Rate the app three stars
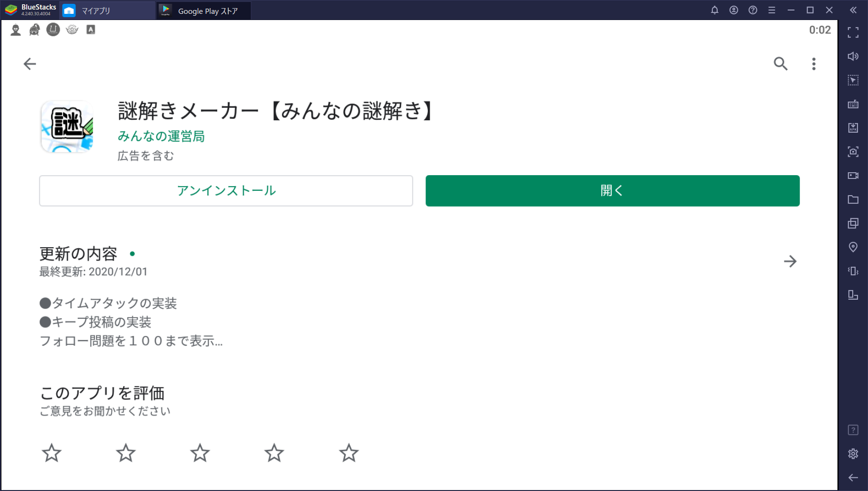The width and height of the screenshot is (868, 491). point(200,453)
